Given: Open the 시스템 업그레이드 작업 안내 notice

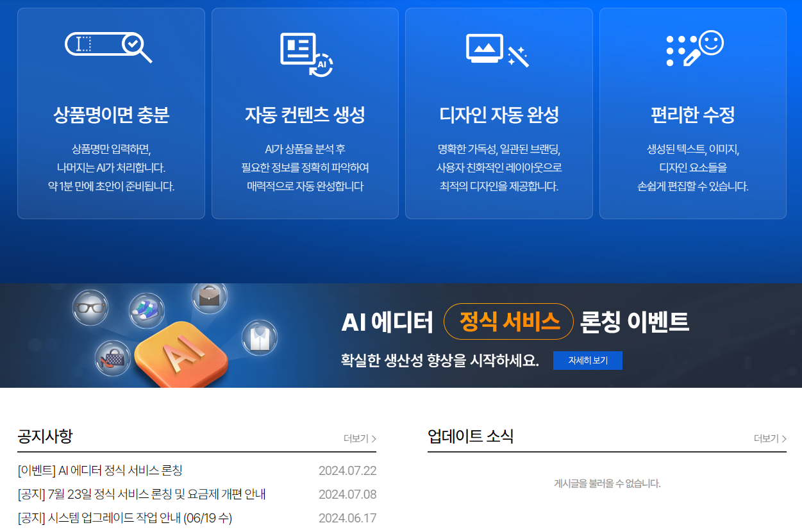Looking at the screenshot, I should (x=125, y=518).
